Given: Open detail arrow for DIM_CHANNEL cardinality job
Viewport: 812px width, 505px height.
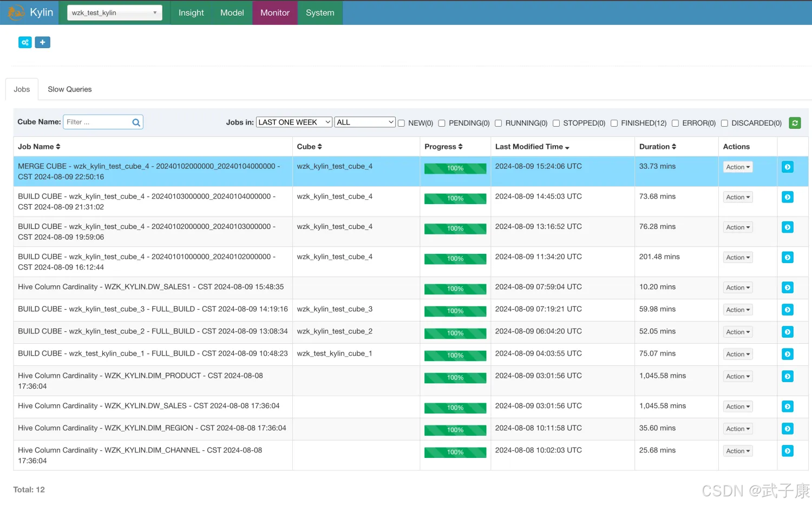Looking at the screenshot, I should coord(788,451).
